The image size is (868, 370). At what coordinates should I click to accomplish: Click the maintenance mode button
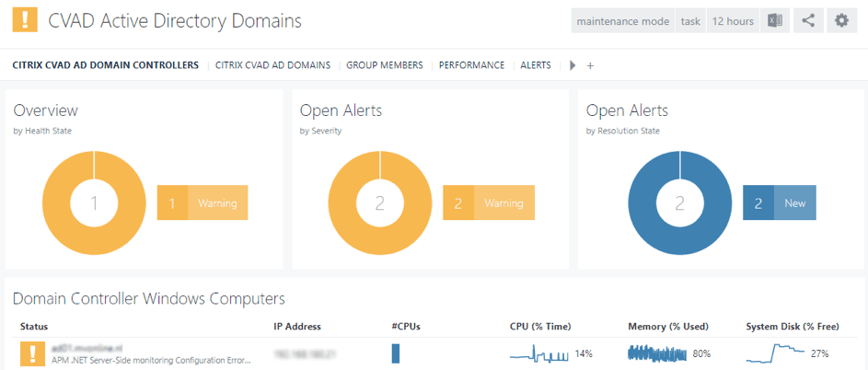(x=623, y=21)
